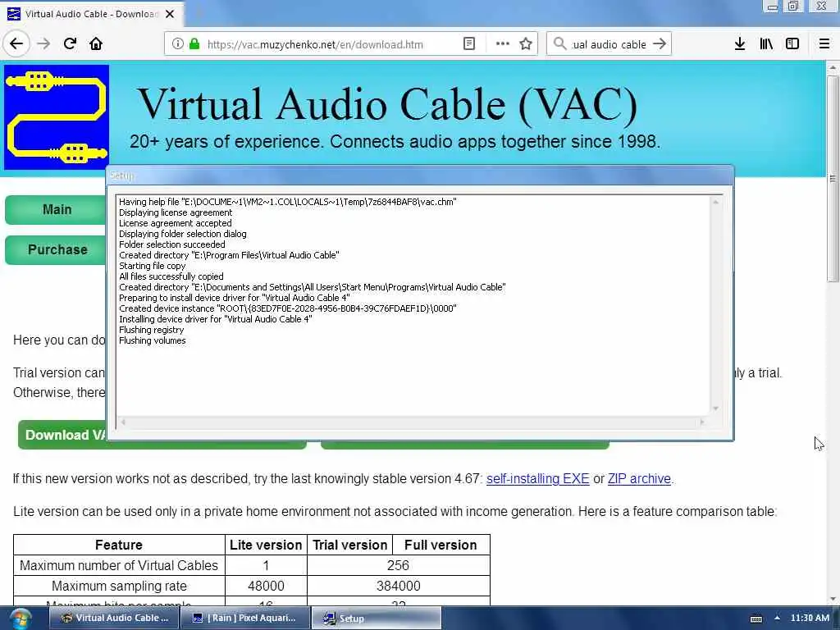Click the 'License agreement accepted' log line
The height and width of the screenshot is (630, 840).
176,223
